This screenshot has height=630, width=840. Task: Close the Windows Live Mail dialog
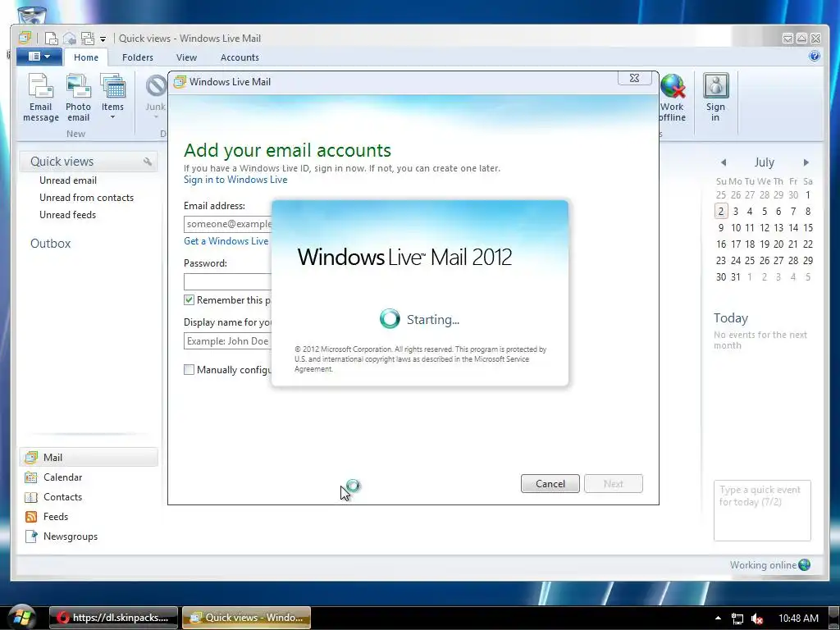634,78
